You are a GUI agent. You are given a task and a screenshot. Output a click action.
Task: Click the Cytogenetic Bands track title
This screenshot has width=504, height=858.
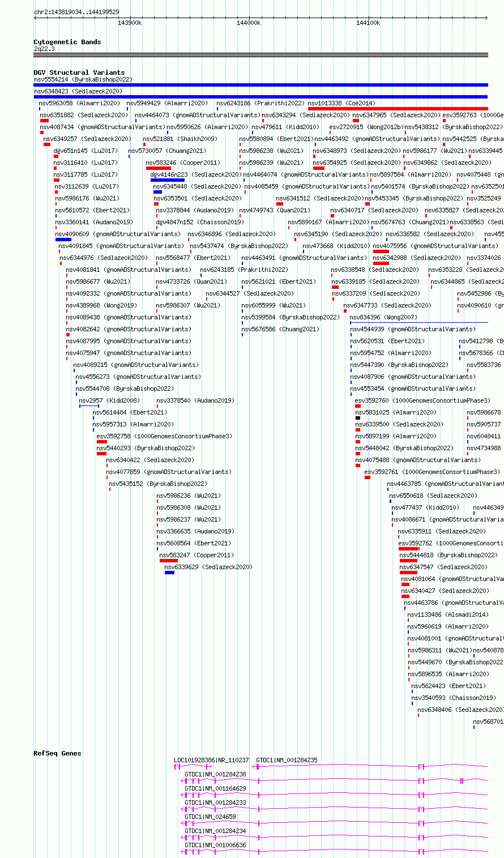[x=67, y=42]
